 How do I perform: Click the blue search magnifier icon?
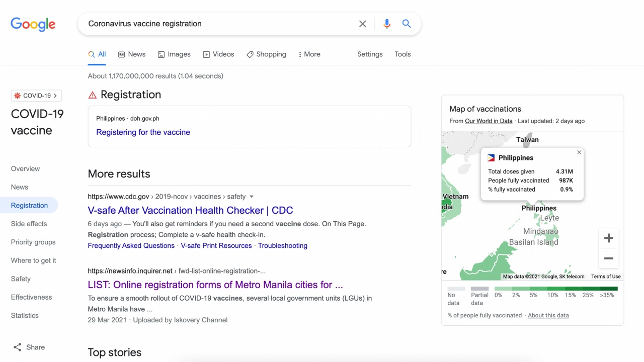[407, 24]
